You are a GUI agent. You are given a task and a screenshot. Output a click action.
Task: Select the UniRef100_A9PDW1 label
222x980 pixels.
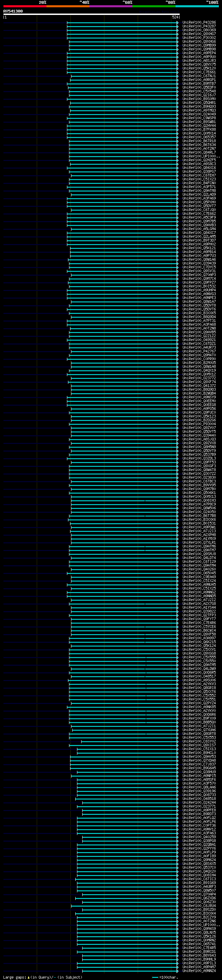[199, 527]
